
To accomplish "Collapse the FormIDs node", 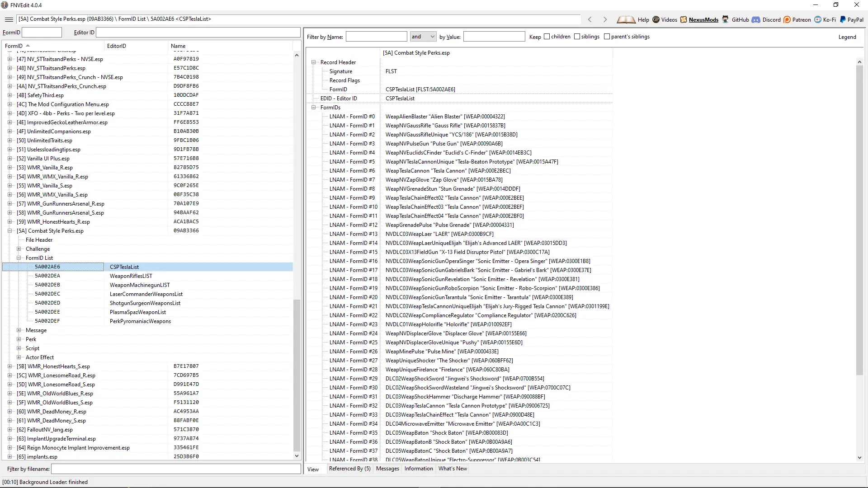I will click(x=313, y=108).
